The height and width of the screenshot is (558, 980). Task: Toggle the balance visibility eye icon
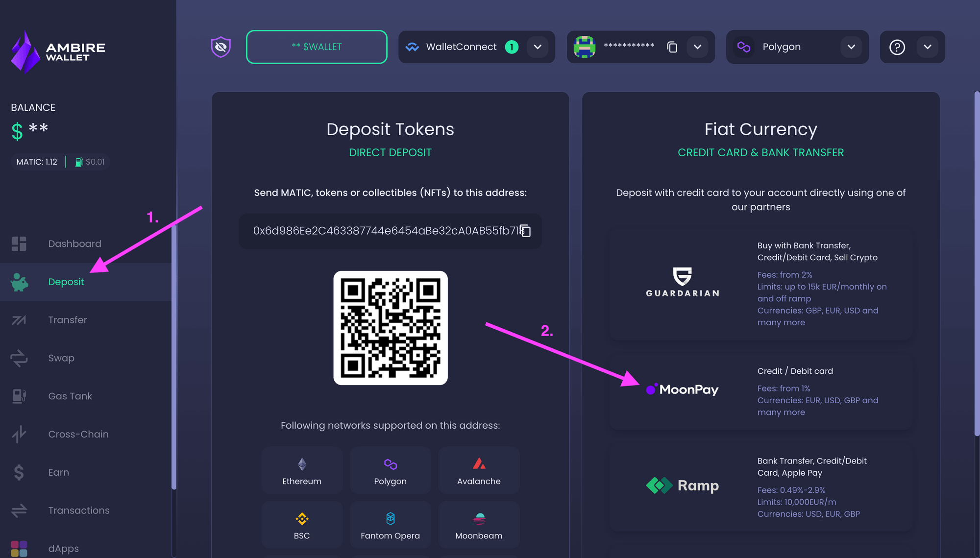[221, 46]
